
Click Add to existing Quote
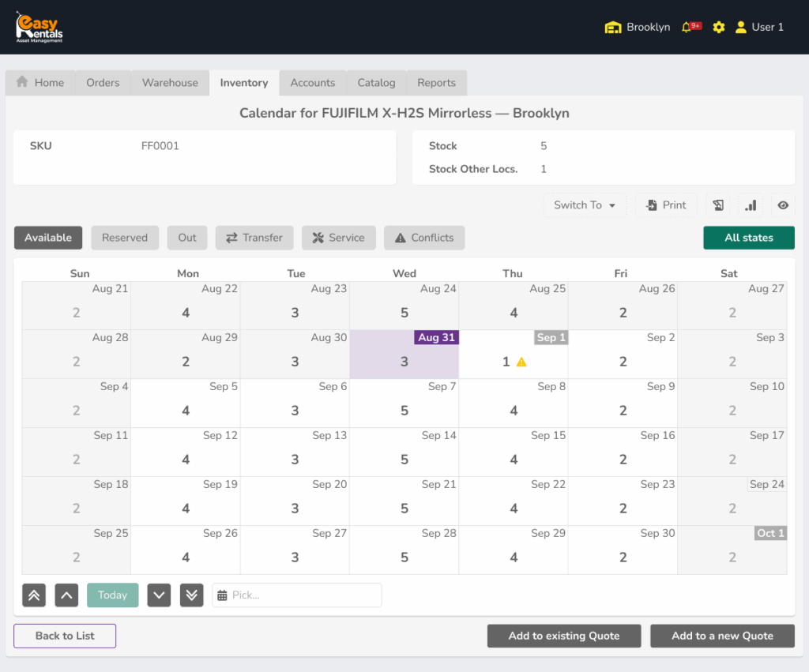[564, 636]
